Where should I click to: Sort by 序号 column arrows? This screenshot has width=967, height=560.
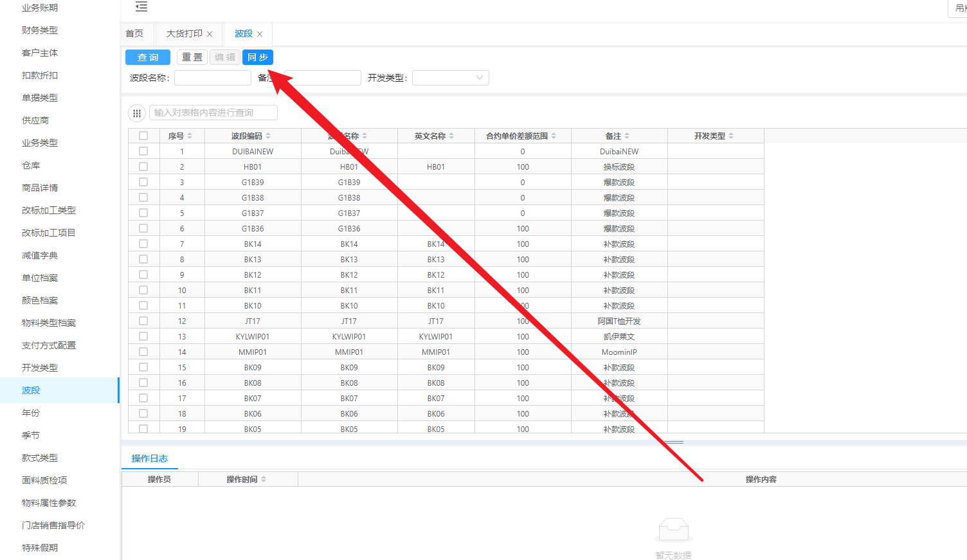(x=190, y=136)
